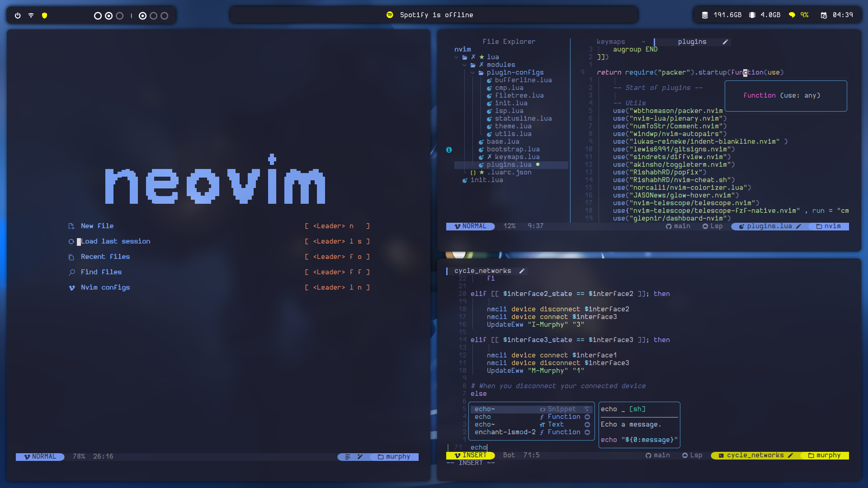
Task: Select the fifth workspace circle indicator
Action: [153, 16]
